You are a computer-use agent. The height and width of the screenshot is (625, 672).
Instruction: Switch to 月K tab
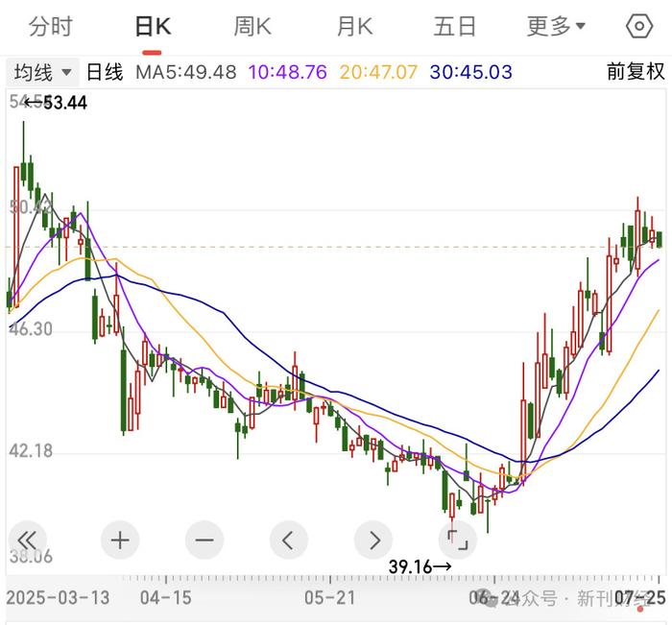click(354, 27)
